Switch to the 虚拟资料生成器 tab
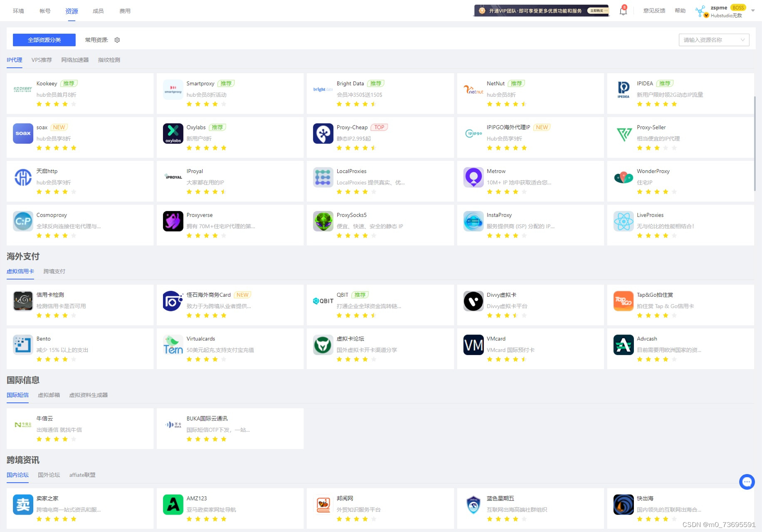This screenshot has width=762, height=532. click(88, 395)
